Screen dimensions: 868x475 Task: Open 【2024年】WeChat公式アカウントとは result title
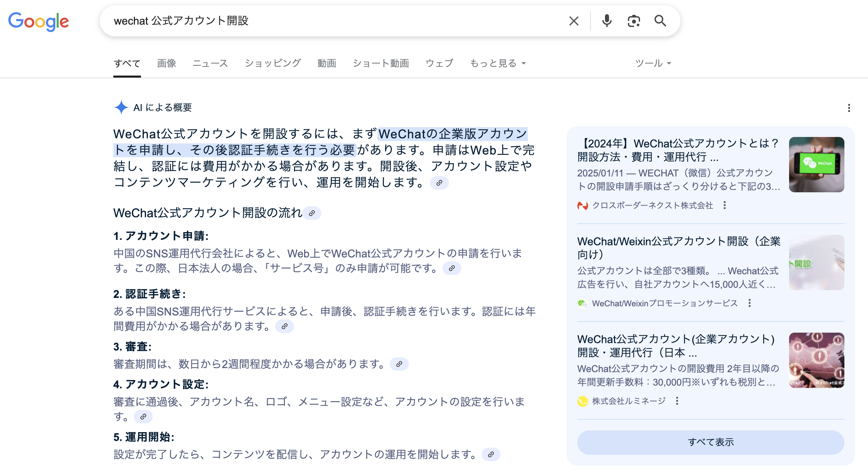click(678, 150)
